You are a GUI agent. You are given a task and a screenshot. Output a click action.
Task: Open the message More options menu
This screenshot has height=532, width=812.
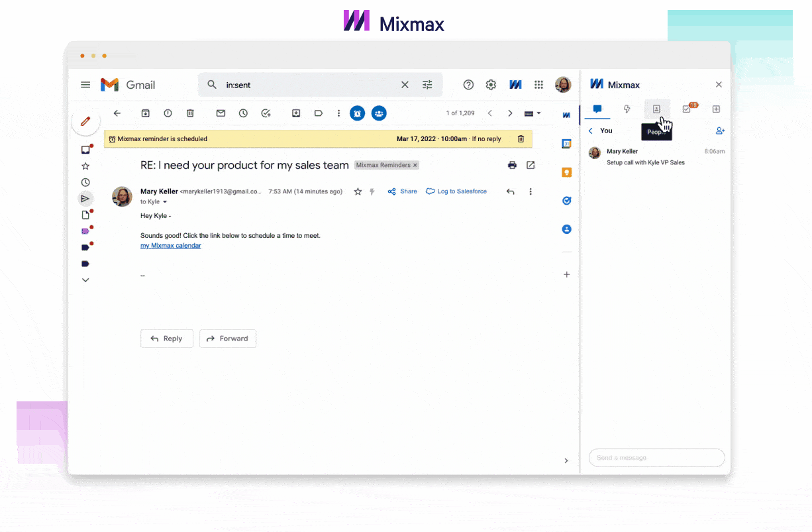[531, 191]
